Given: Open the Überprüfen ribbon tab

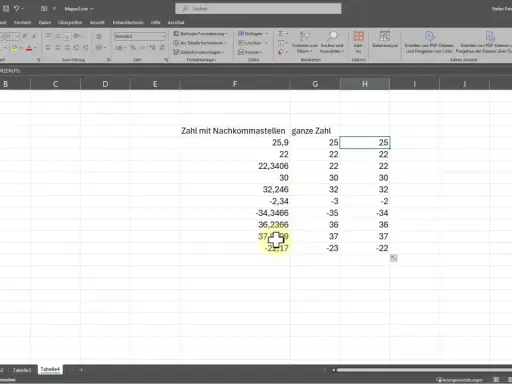Looking at the screenshot, I should tap(70, 22).
